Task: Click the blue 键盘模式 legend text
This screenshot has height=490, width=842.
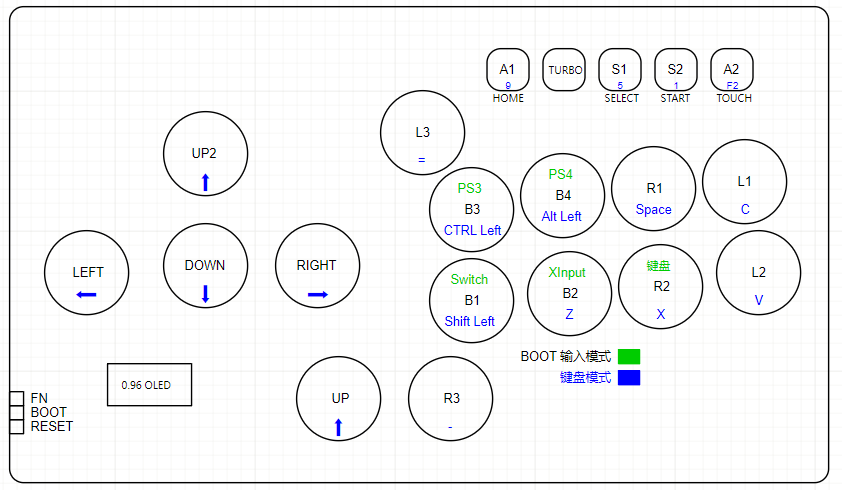Action: tap(585, 378)
